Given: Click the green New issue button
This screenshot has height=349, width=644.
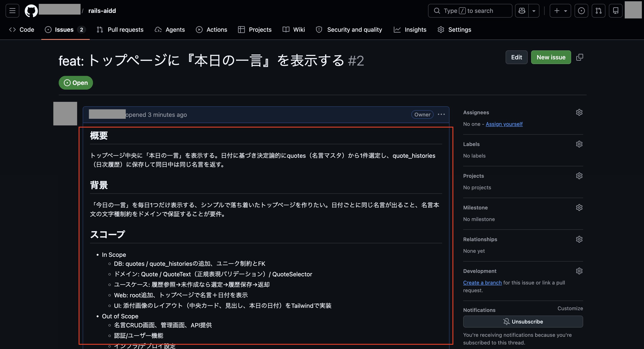Looking at the screenshot, I should point(551,57).
